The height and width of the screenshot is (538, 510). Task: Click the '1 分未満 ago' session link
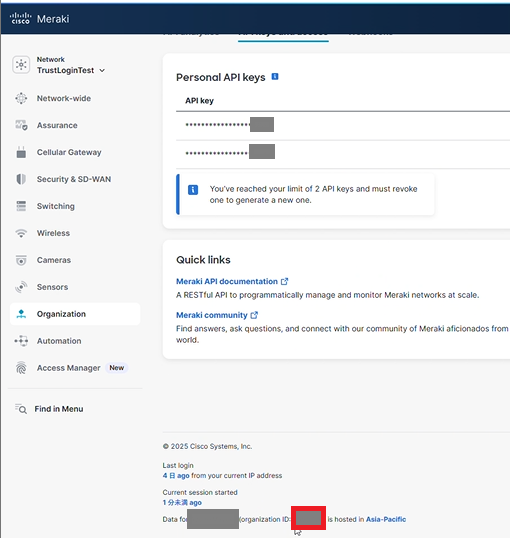pyautogui.click(x=182, y=502)
